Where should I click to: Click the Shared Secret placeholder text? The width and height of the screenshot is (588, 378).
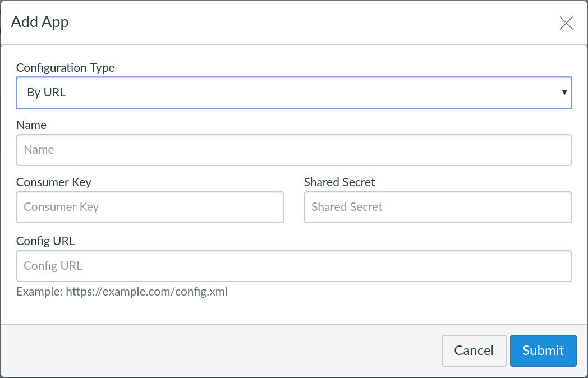pyautogui.click(x=347, y=207)
